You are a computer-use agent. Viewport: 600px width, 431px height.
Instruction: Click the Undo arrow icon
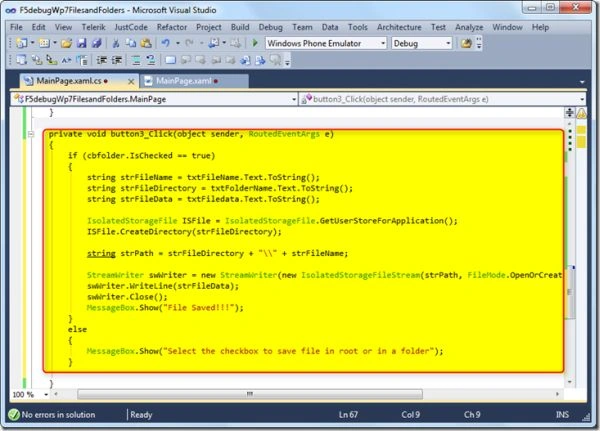pyautogui.click(x=165, y=43)
